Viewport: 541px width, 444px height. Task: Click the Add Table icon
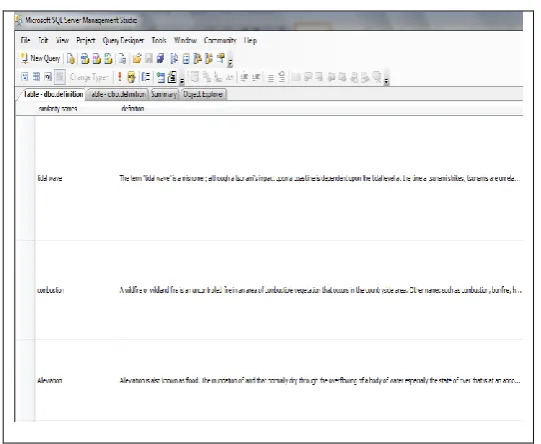click(160, 77)
